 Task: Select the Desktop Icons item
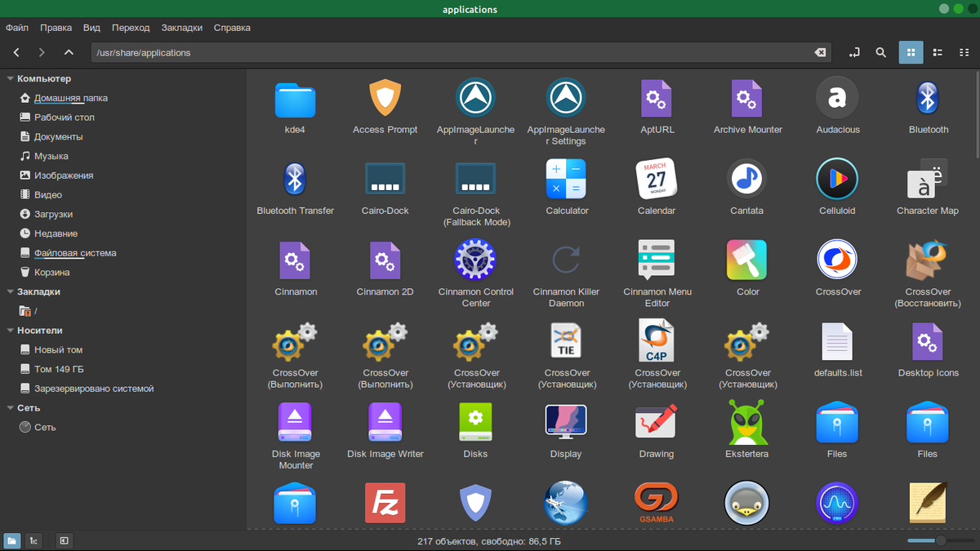coord(927,341)
